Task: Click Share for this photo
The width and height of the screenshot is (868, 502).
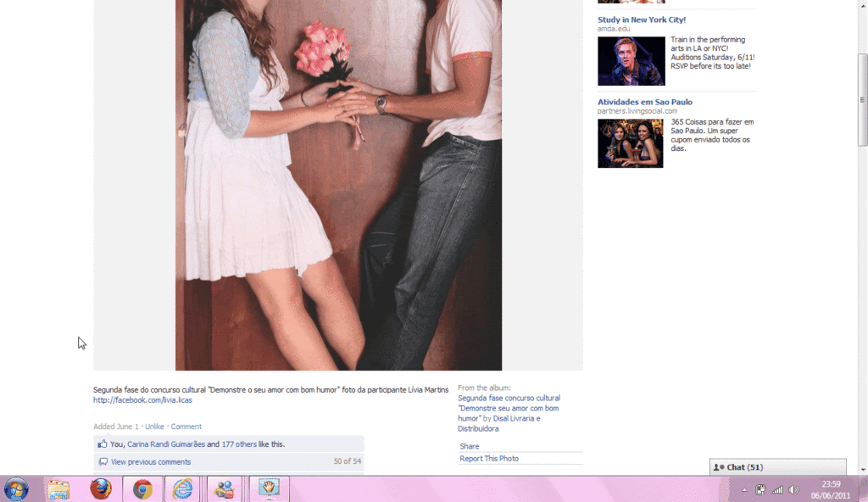Action: pos(469,446)
